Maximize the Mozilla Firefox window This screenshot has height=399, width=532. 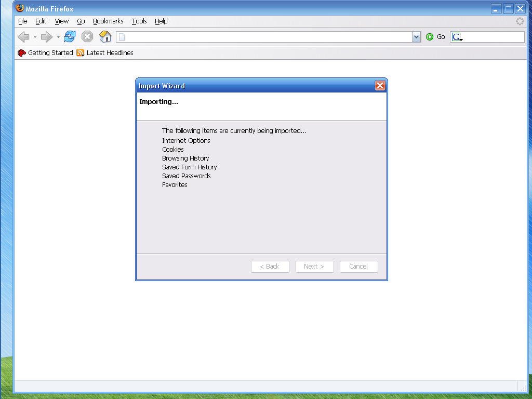pos(508,9)
